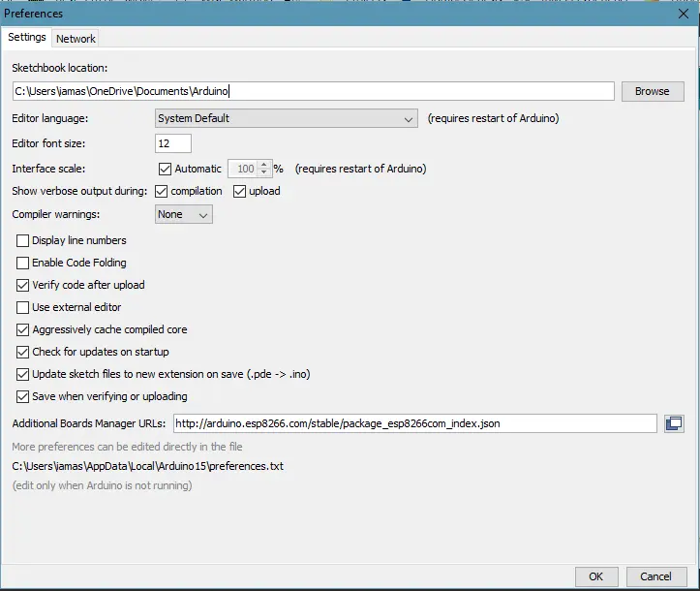Confirm with the OK button
Viewport: 700px width, 591px height.
click(596, 576)
